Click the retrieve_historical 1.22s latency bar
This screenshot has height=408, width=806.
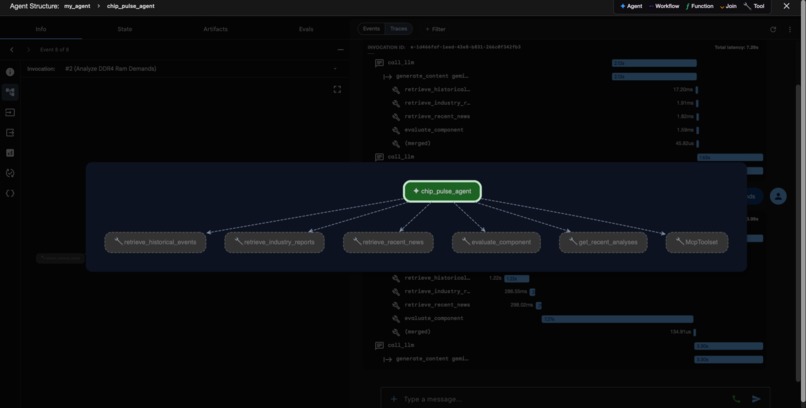tap(517, 279)
